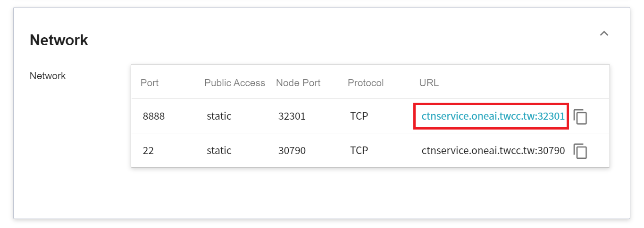Click the ctnservice.oneai.twcc.tw:30790 URL text

[493, 151]
